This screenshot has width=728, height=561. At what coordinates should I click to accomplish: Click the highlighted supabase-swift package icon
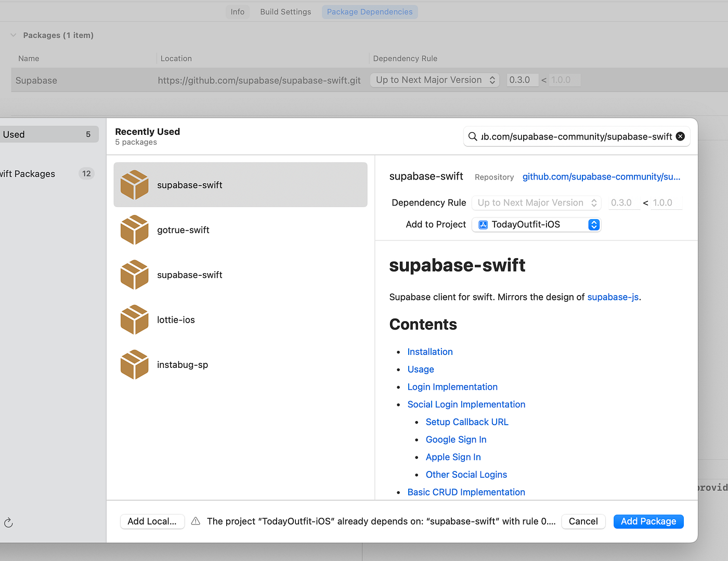[134, 184]
